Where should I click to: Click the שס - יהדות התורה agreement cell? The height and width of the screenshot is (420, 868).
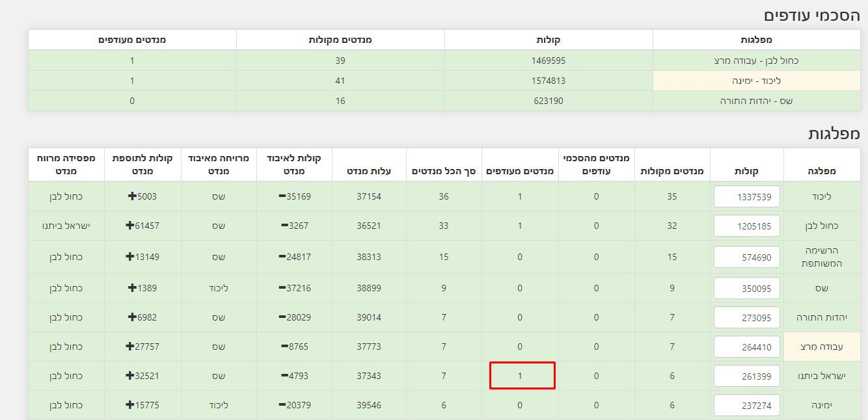[757, 101]
